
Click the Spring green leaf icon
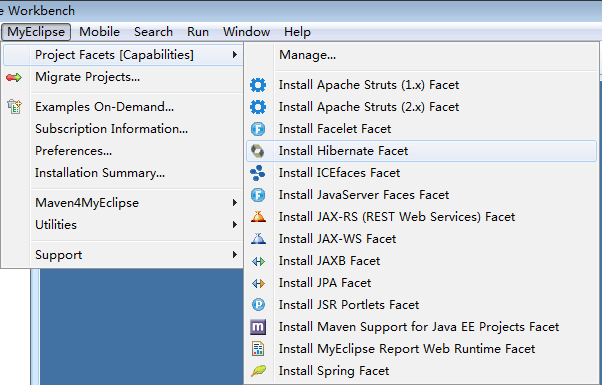(258, 371)
